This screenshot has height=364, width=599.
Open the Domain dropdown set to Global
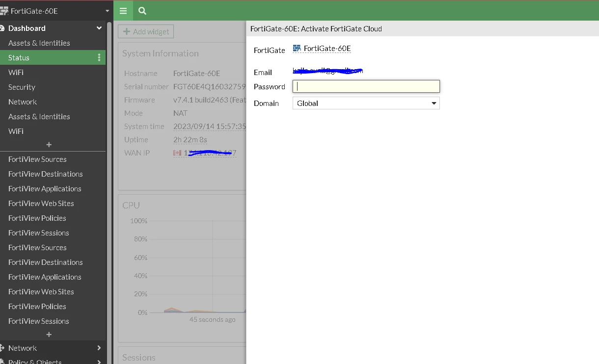click(366, 103)
